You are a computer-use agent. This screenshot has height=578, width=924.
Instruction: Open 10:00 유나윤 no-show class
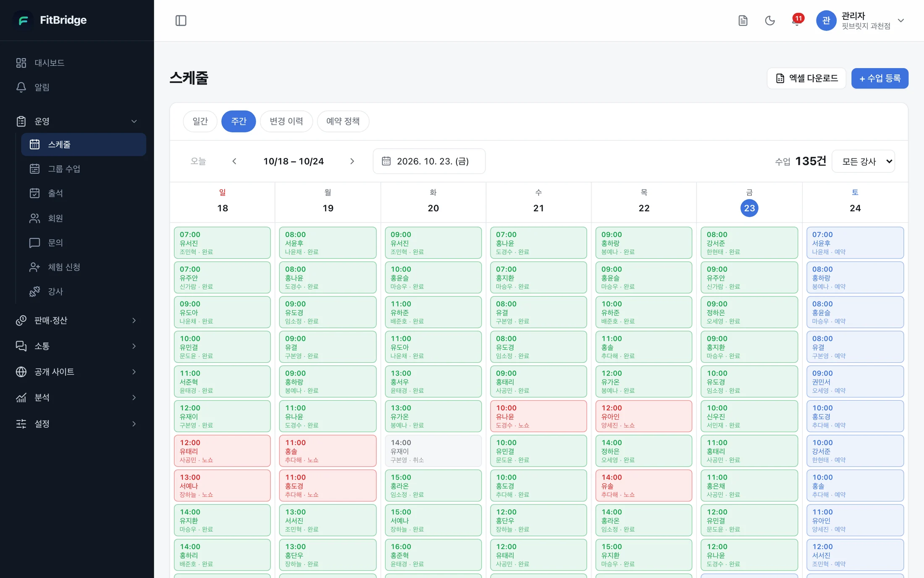point(538,416)
